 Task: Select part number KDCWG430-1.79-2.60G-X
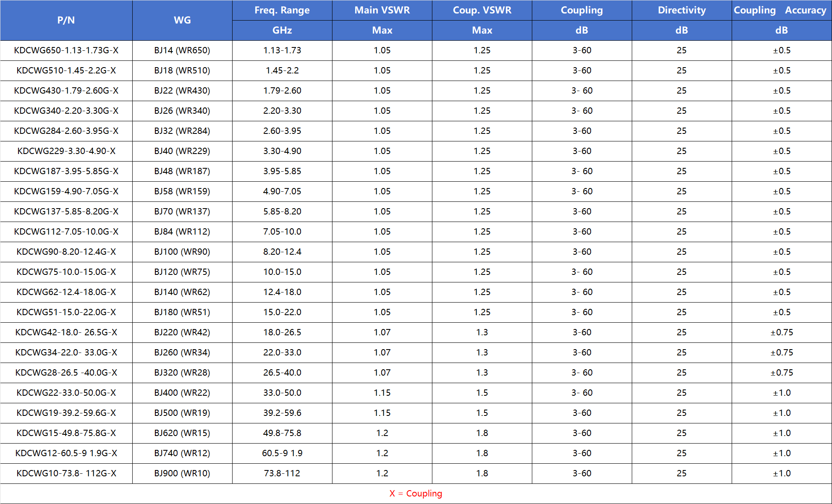click(x=66, y=91)
